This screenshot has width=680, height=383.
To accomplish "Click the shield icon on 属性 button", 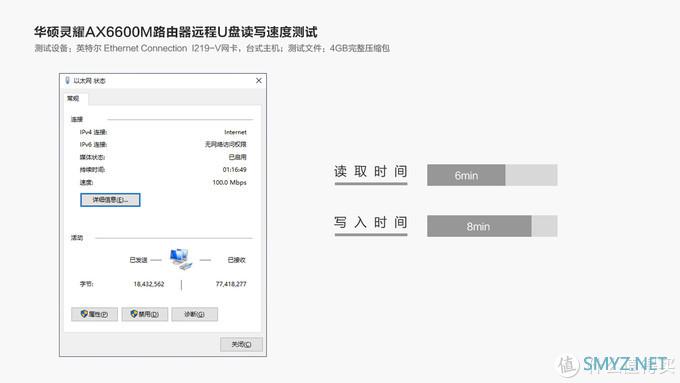I will click(x=84, y=314).
